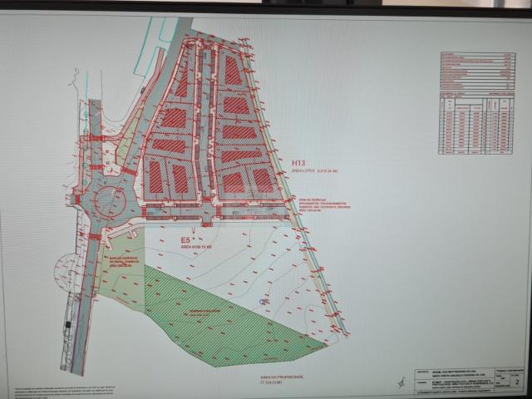
Task: Select the semicircle outline left of the road
Action: (65, 270)
